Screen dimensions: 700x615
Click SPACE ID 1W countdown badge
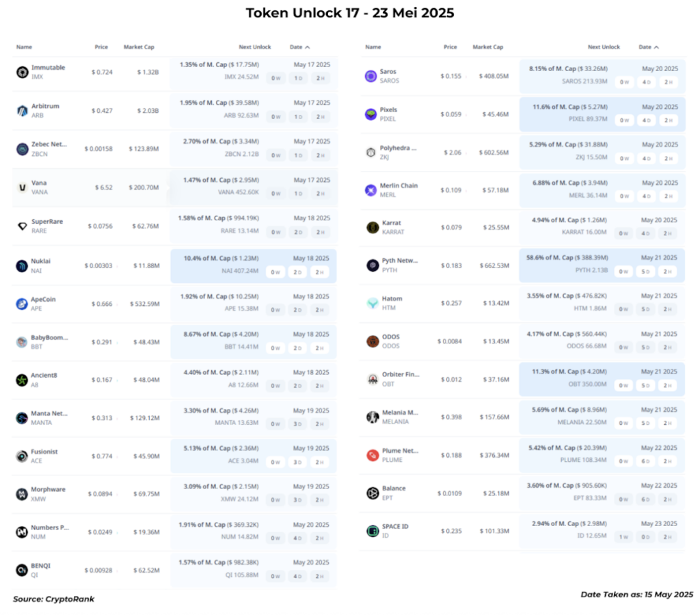623,537
